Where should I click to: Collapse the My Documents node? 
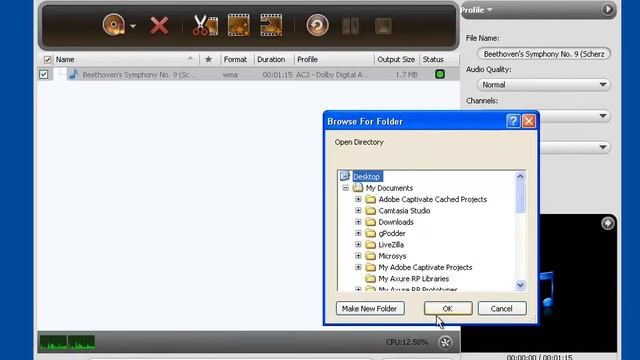pos(346,188)
